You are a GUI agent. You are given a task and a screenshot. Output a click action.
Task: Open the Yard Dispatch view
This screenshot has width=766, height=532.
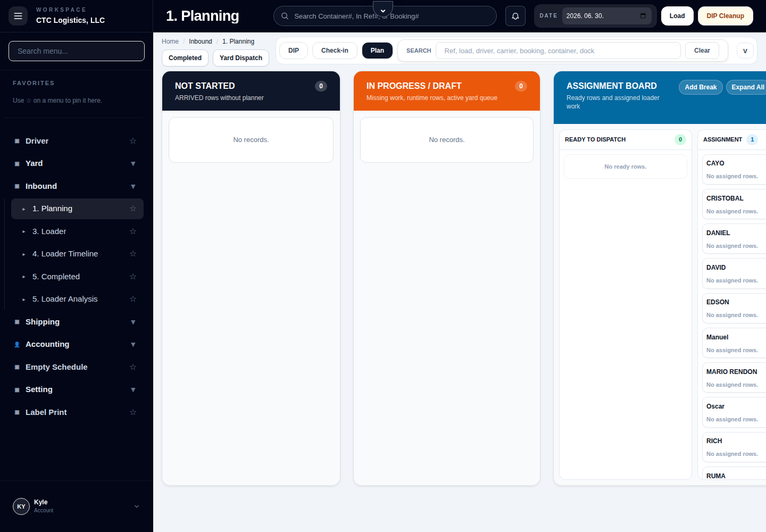pos(241,58)
